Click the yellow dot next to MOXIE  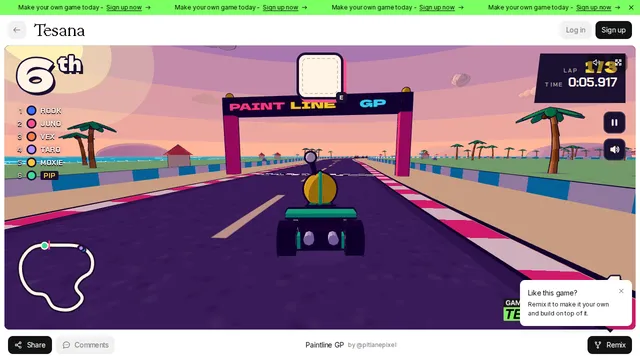tap(31, 162)
